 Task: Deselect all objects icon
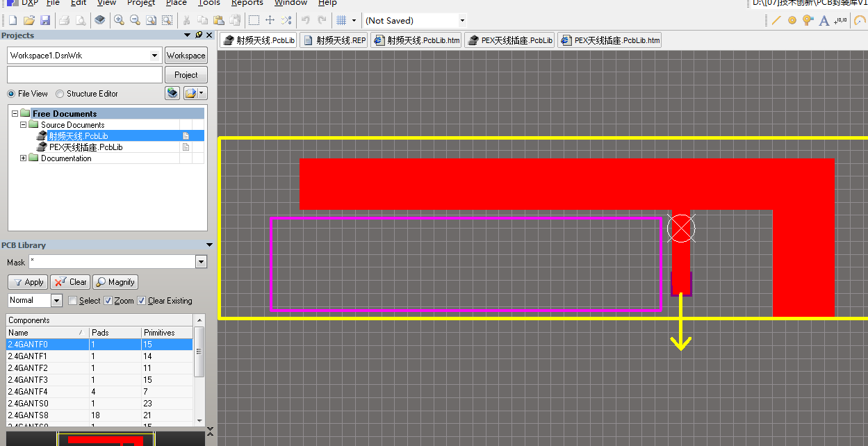(x=286, y=20)
